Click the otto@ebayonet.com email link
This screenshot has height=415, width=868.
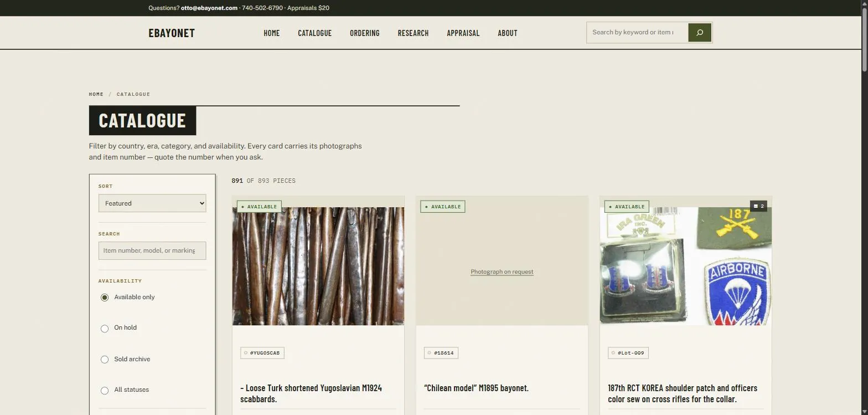[x=209, y=8]
